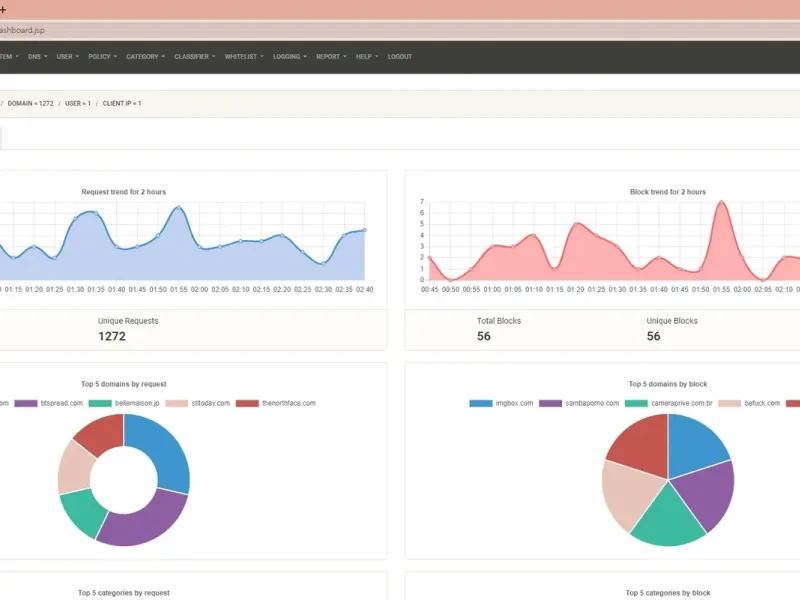This screenshot has height=600, width=800.
Task: Click the Unique Blocks label
Action: 671,321
